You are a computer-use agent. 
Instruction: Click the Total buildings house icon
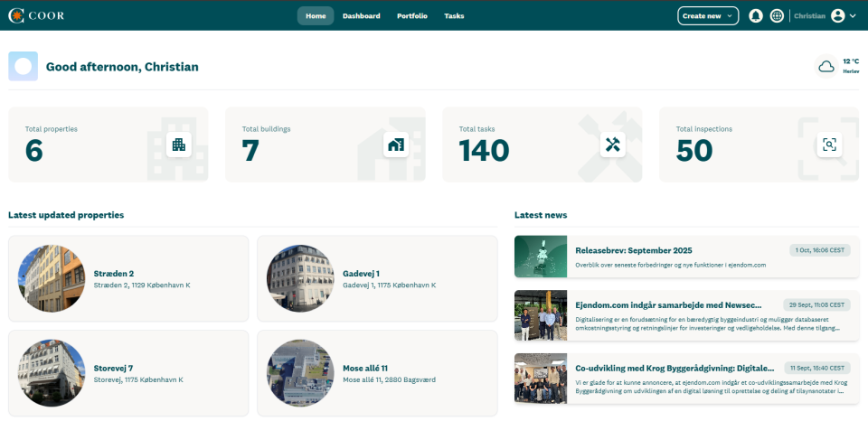coord(395,145)
